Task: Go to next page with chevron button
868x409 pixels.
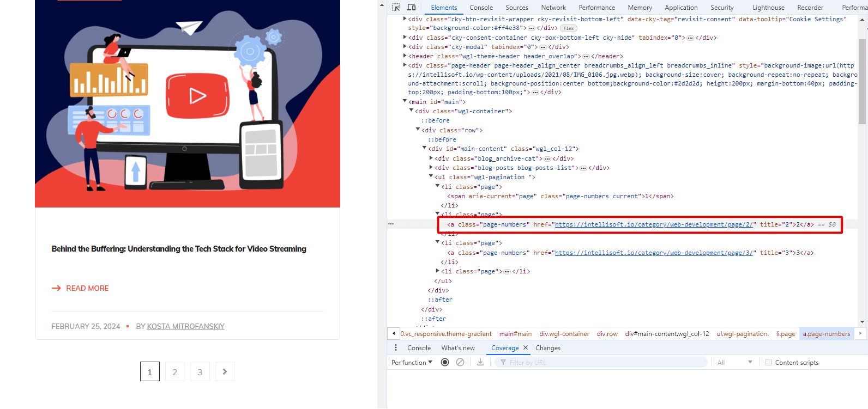Action: [225, 371]
